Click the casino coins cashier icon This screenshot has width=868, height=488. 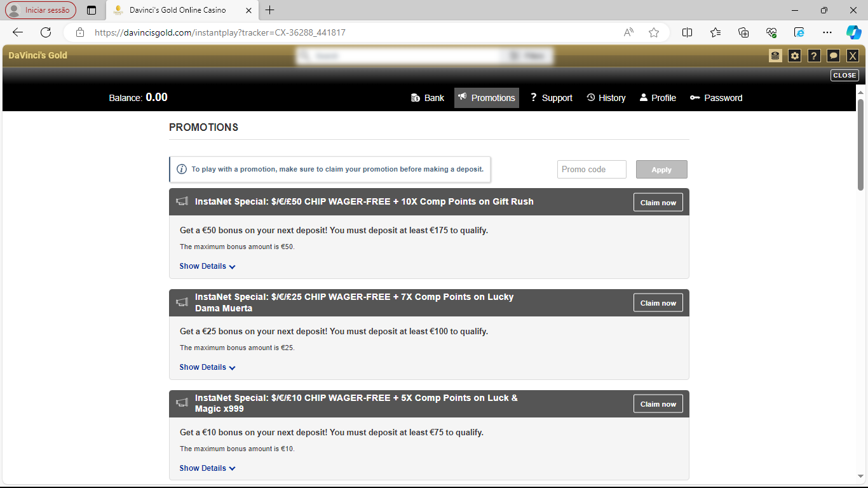(775, 56)
